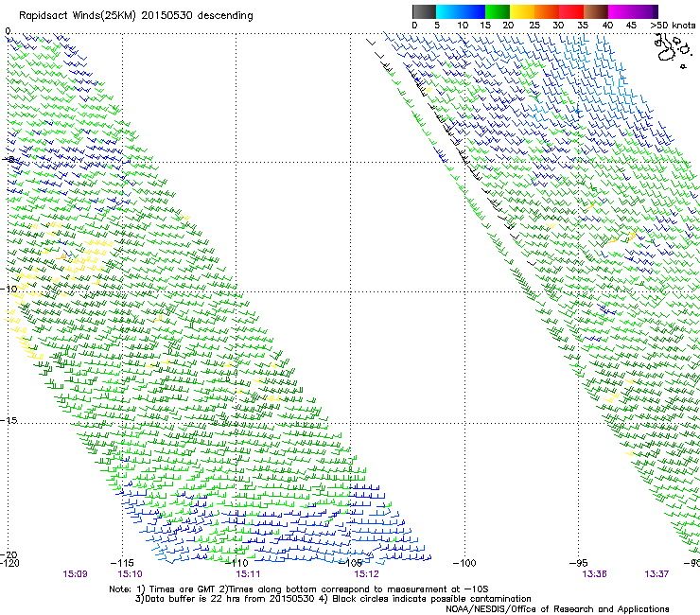Select the green 15–20 knots legend swatch
The height and width of the screenshot is (615, 700).
coord(498,11)
